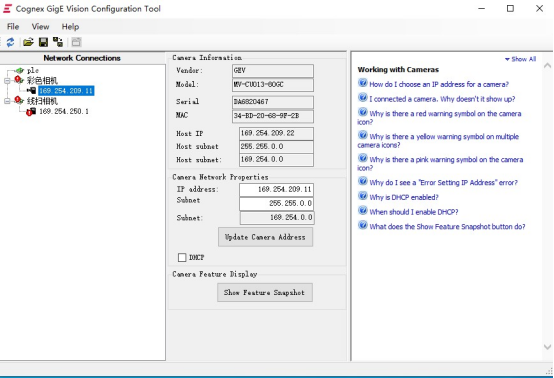Click the Save floppy disk icon
Image resolution: width=554 pixels, height=378 pixels.
(43, 42)
